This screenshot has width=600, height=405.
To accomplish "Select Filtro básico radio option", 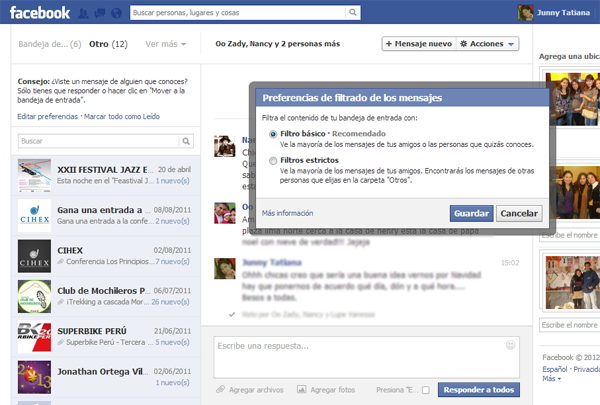I will (273, 134).
